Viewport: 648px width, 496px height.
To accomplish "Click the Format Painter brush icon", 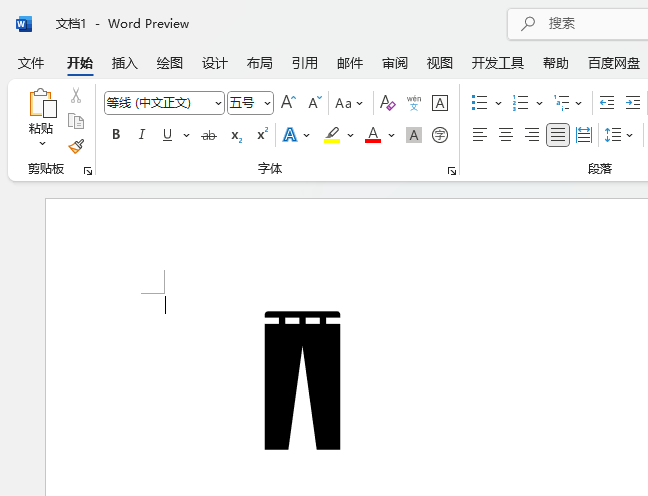I will click(76, 146).
